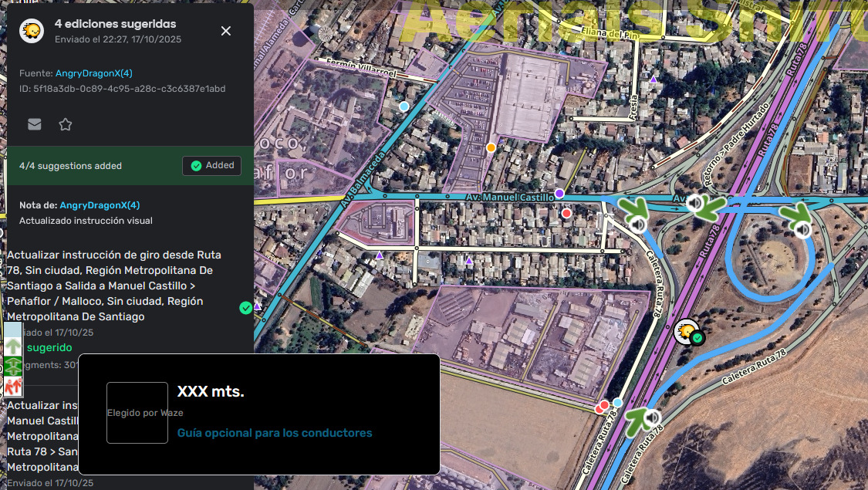Open Guía opcional para los conductores link
This screenshot has width=868, height=490.
coord(275,433)
